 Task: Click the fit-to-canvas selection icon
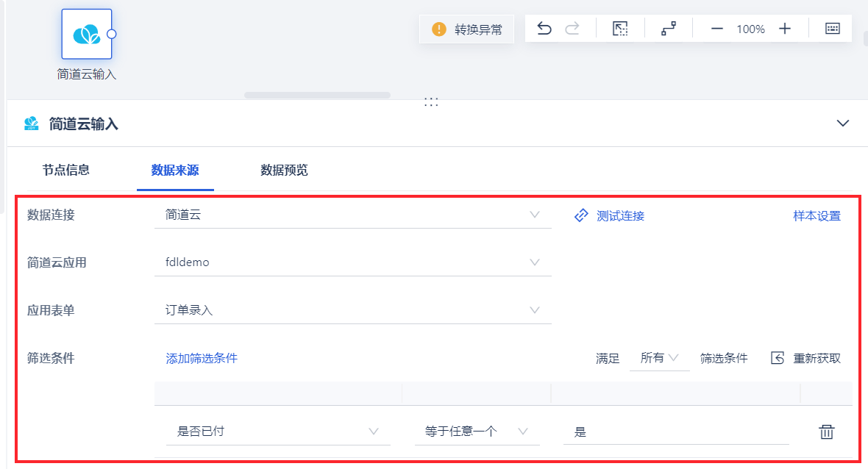(620, 29)
